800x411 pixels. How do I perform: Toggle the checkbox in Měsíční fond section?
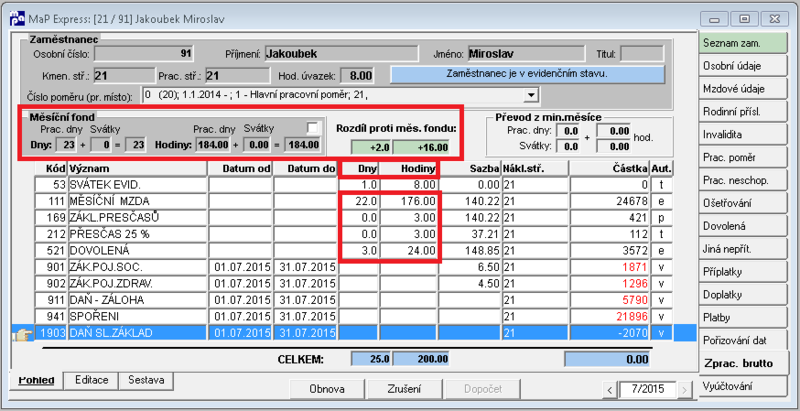(x=312, y=127)
